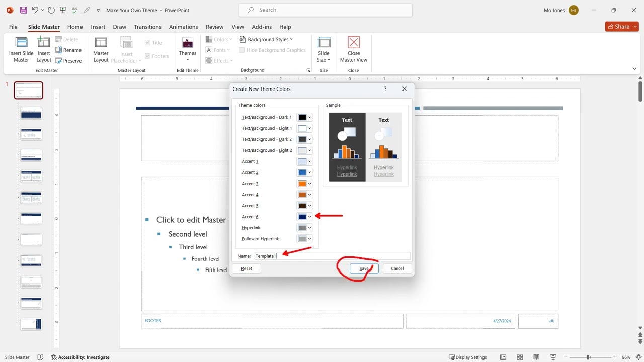
Task: Open the Customize Quick Access Toolbar arrow
Action: coord(98,10)
